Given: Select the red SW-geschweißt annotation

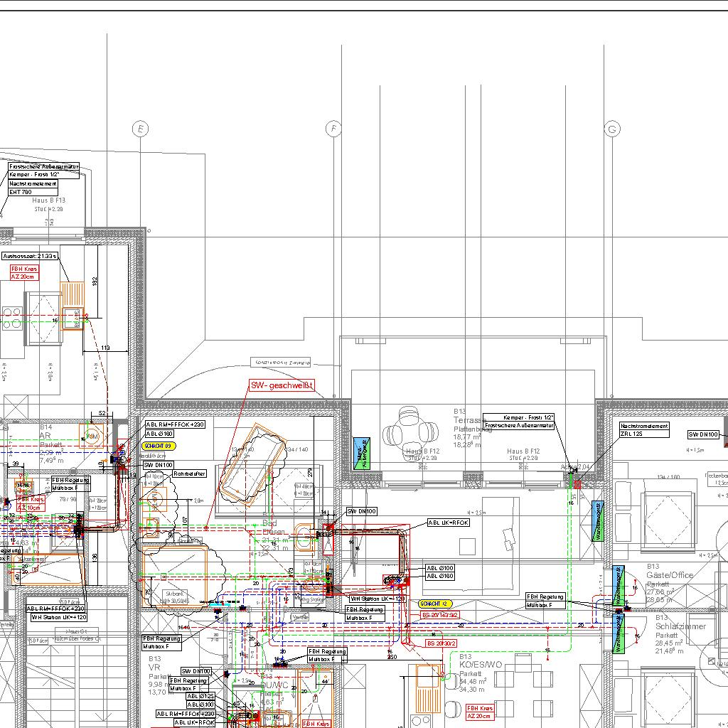Looking at the screenshot, I should pos(281,386).
